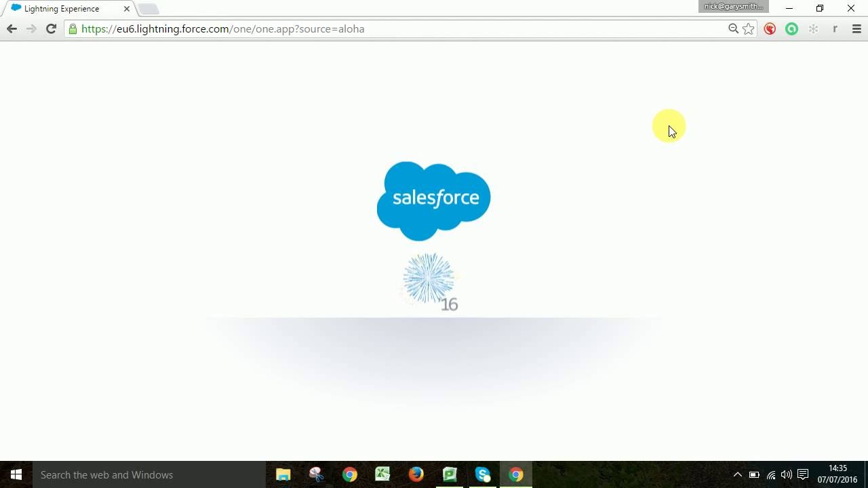Reload the Lightning Experience page

point(51,28)
